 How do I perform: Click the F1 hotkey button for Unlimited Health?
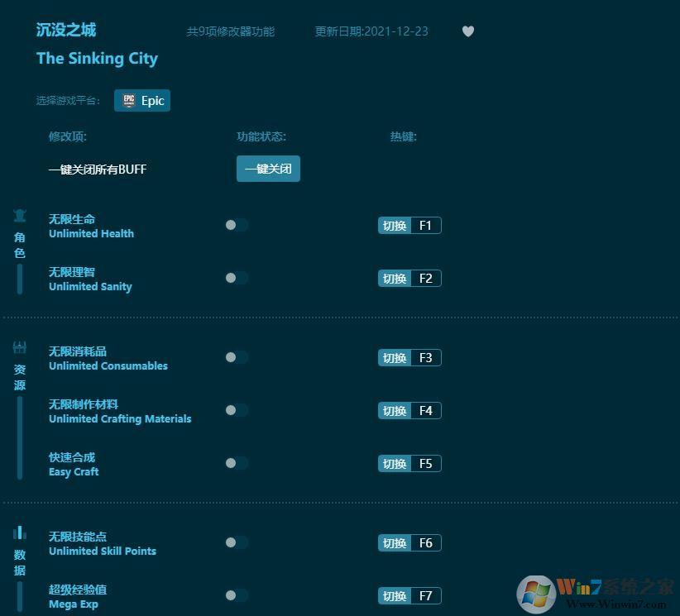point(426,225)
